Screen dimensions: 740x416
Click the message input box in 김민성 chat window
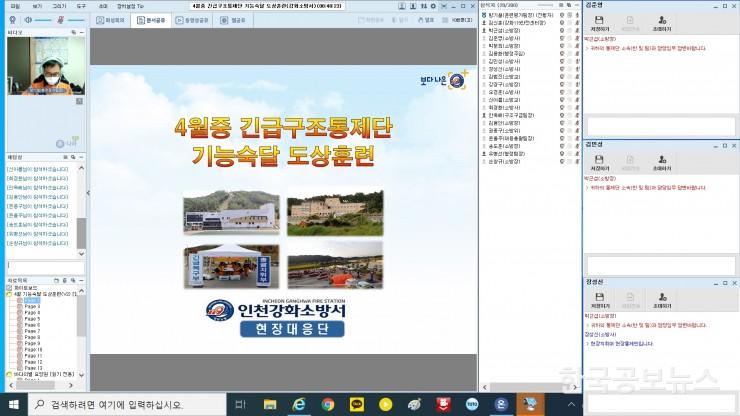661,265
